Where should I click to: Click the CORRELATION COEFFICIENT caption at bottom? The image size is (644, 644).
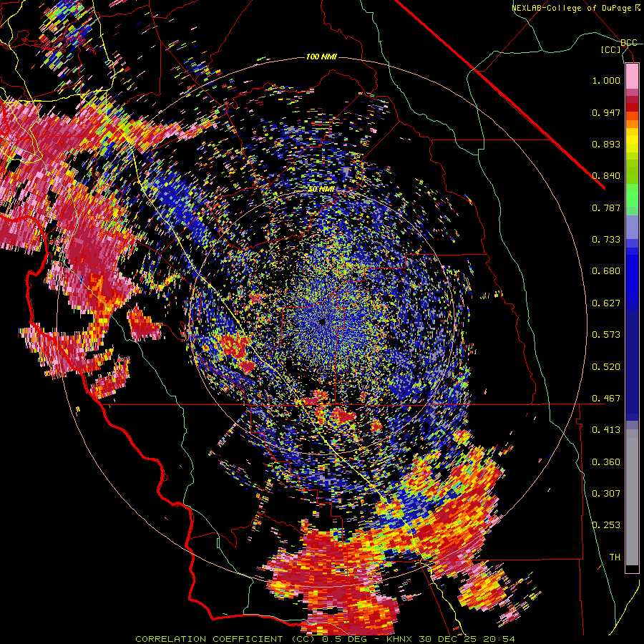pyautogui.click(x=325, y=639)
